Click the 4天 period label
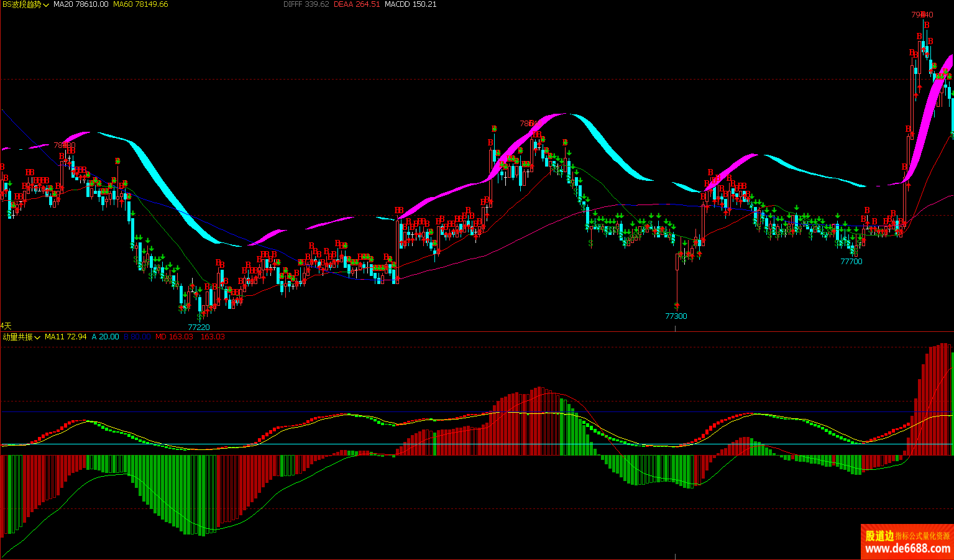 tap(6, 326)
